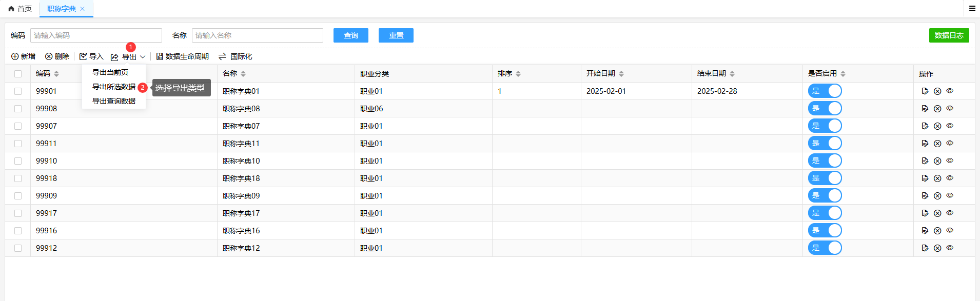The height and width of the screenshot is (301, 980).
Task: Click the 查询 search button
Action: (350, 35)
